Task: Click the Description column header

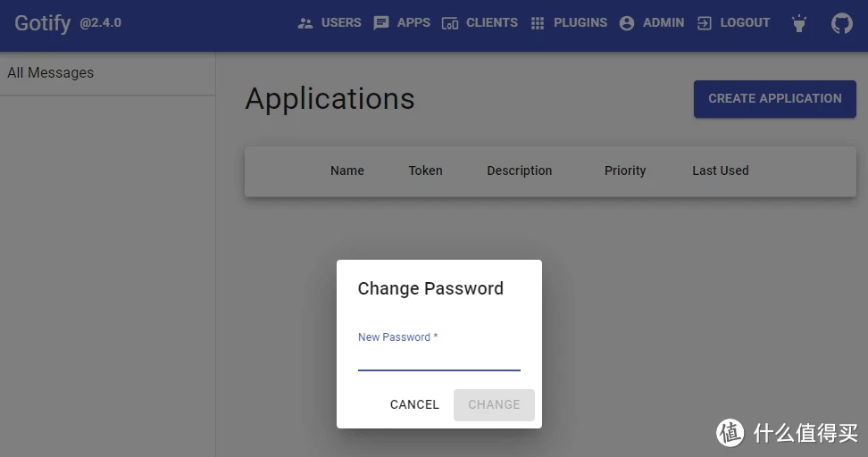Action: pyautogui.click(x=520, y=170)
